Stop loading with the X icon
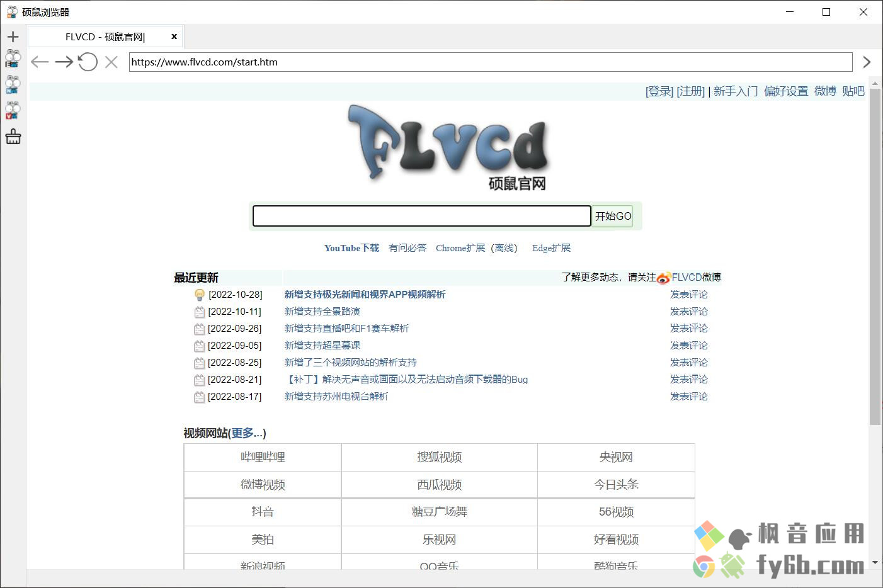Screen dimensions: 883x588 pyautogui.click(x=111, y=62)
